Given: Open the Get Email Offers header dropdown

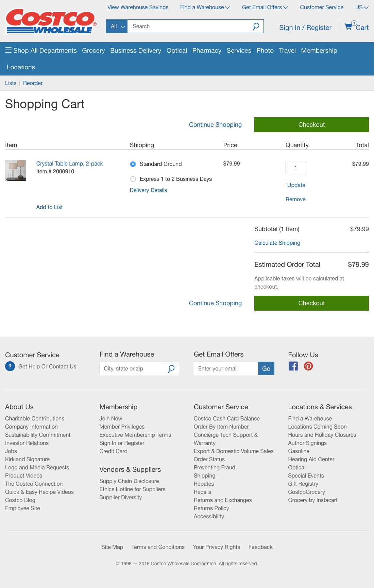Looking at the screenshot, I should click(x=265, y=7).
